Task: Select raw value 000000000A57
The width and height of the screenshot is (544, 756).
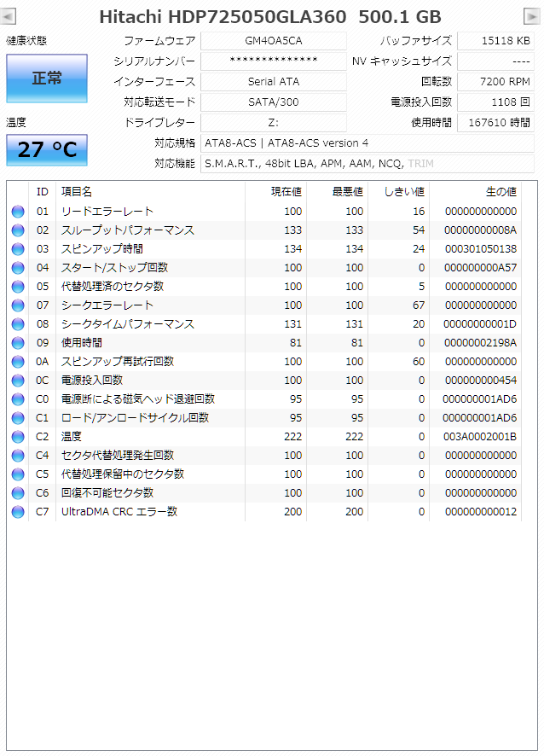Action: coord(480,268)
